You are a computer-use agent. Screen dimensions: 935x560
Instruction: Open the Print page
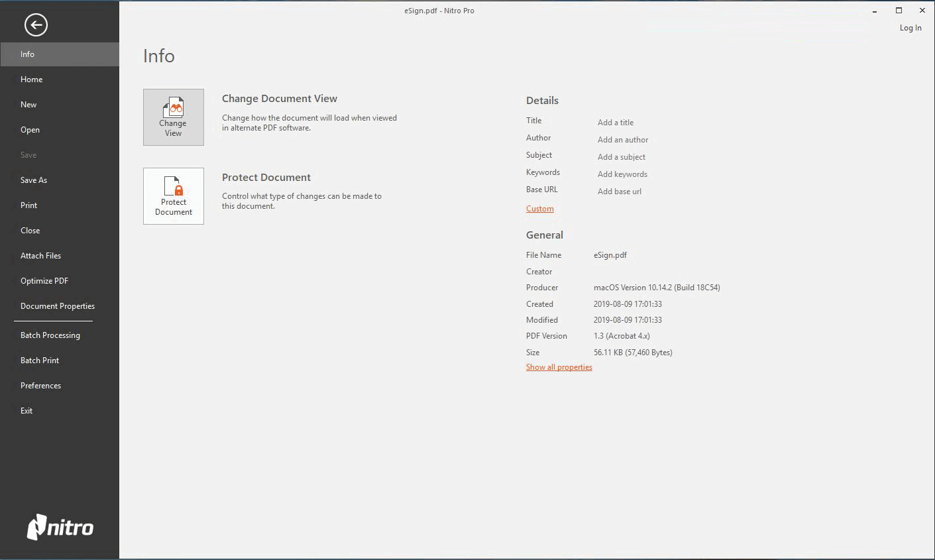28,205
